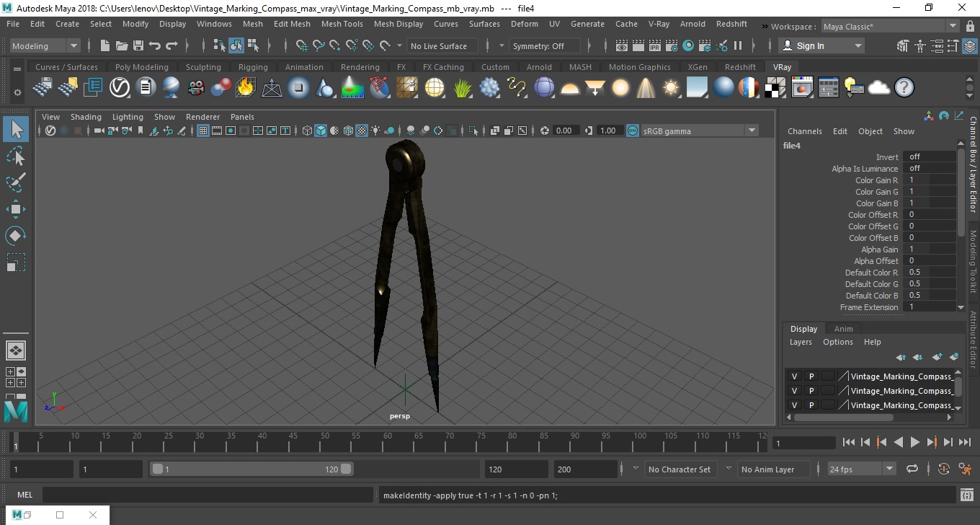Activate the Paint Selection tool
Screen dimensions: 980x525
point(16,182)
